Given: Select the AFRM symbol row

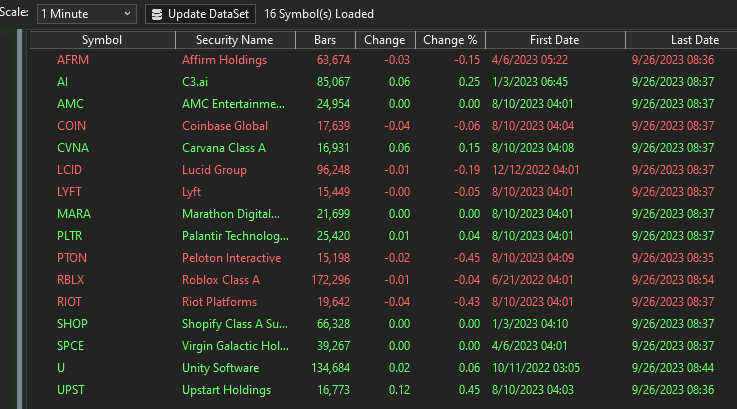Looking at the screenshot, I should (x=73, y=60).
